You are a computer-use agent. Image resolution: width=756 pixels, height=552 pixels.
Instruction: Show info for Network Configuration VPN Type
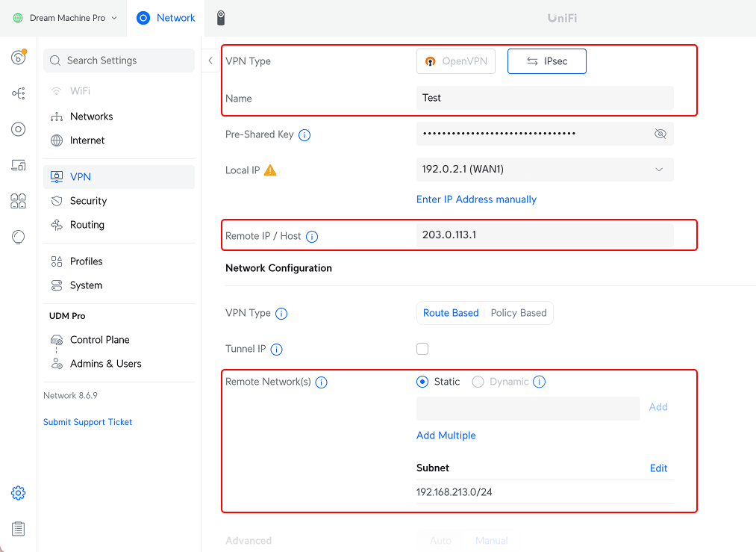point(281,314)
